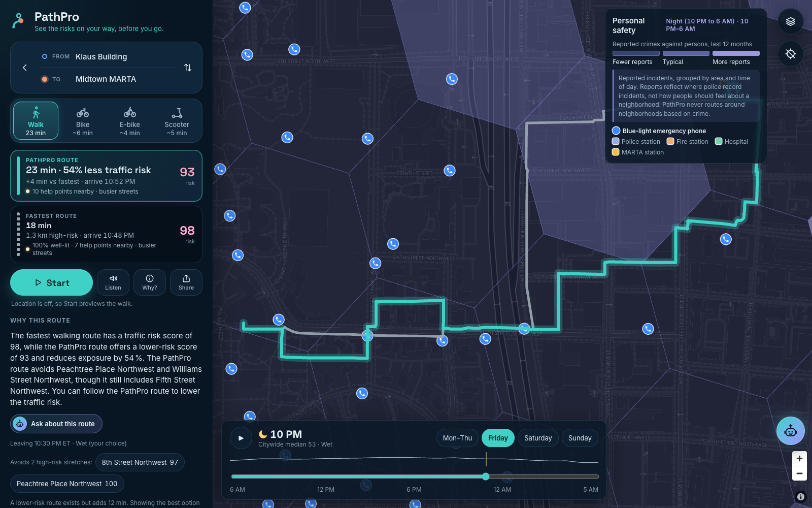
Task: Click the Fewer reports legend swatch
Action: pyautogui.click(x=636, y=53)
